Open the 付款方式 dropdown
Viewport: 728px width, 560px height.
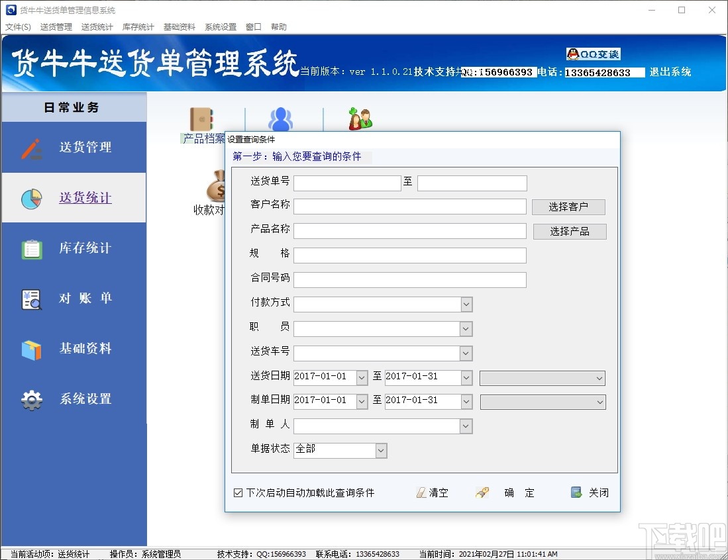[466, 304]
